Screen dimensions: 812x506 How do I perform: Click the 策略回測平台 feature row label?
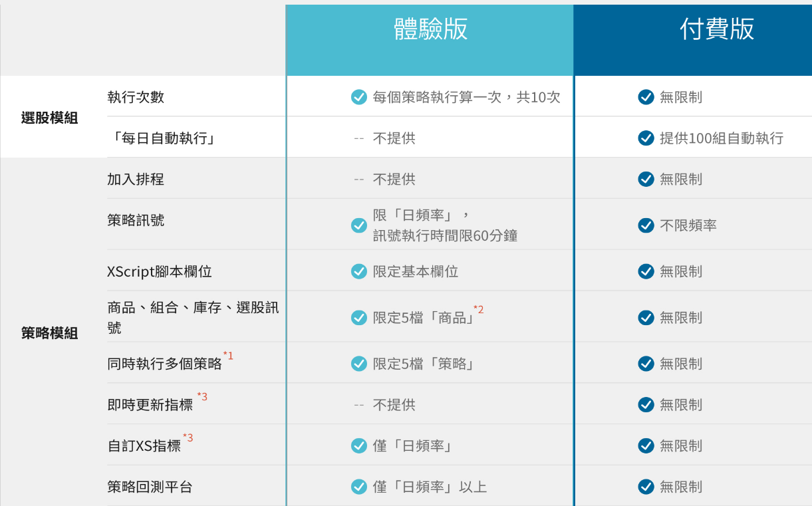click(x=150, y=487)
